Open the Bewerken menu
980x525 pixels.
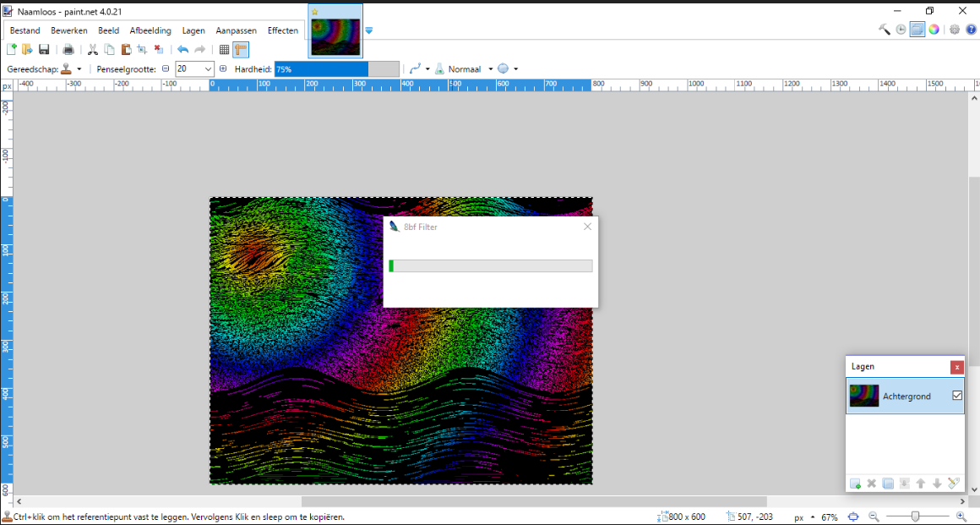(69, 30)
